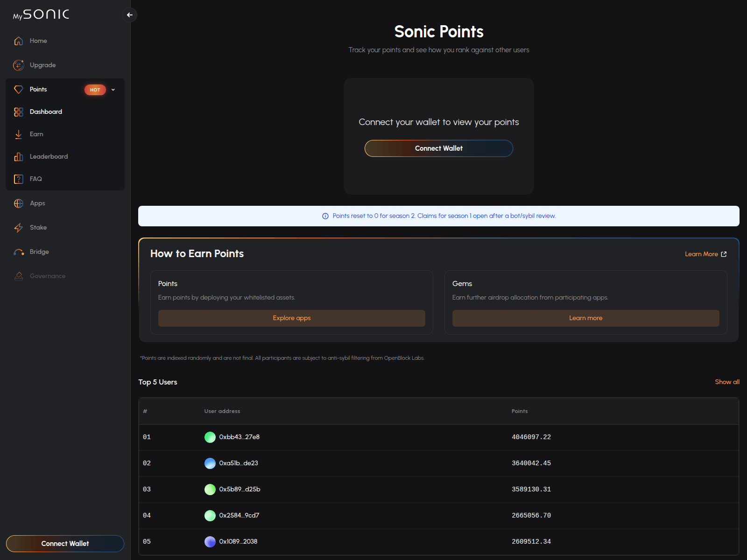Open the Governance menu item
The width and height of the screenshot is (747, 560).
click(65, 276)
